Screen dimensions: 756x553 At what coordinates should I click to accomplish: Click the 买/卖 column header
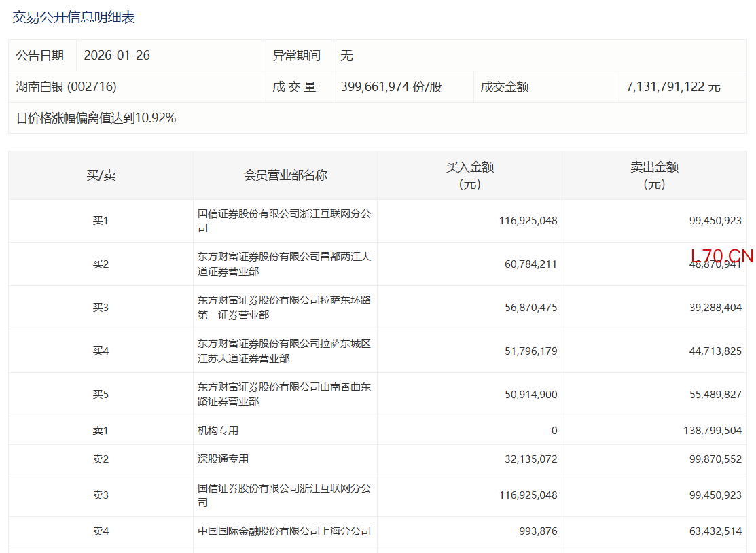click(x=101, y=175)
